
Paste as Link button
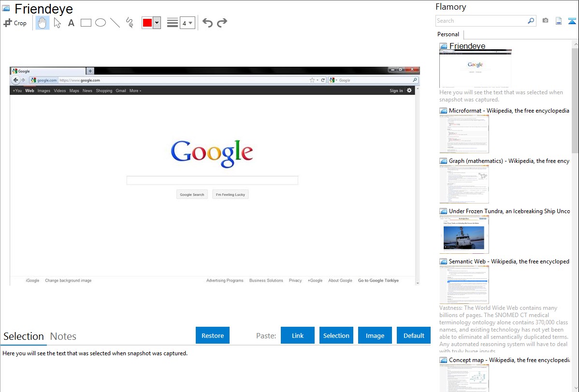298,335
